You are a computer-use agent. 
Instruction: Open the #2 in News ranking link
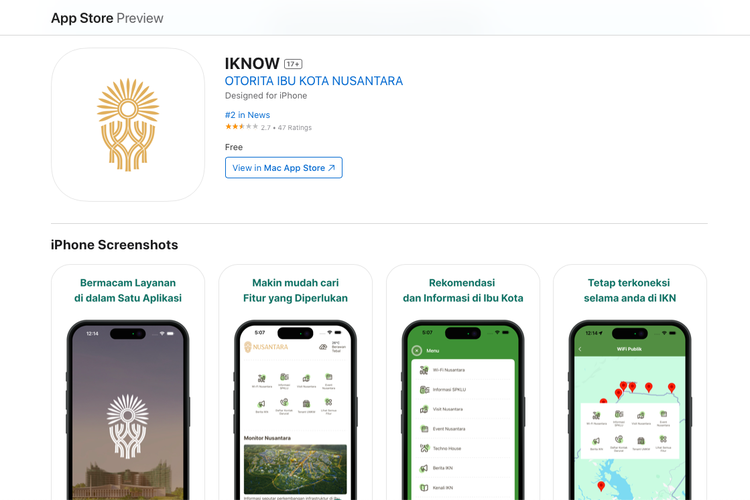(x=247, y=115)
